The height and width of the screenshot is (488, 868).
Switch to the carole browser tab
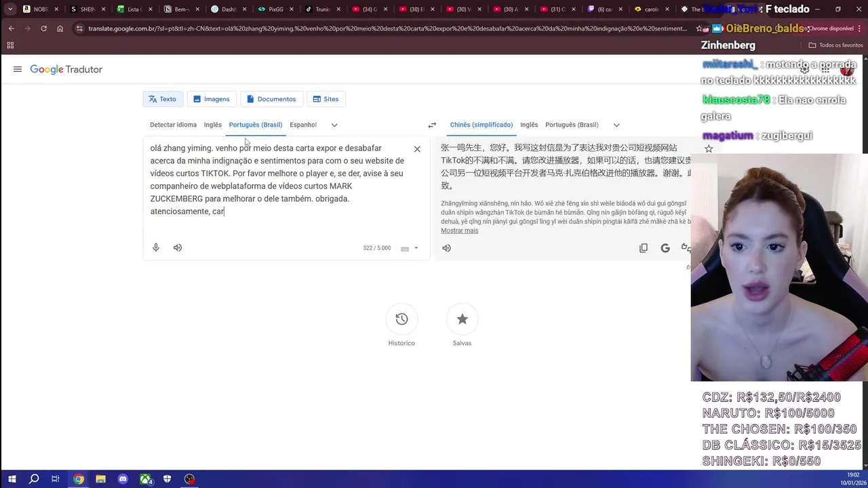pyautogui.click(x=651, y=9)
